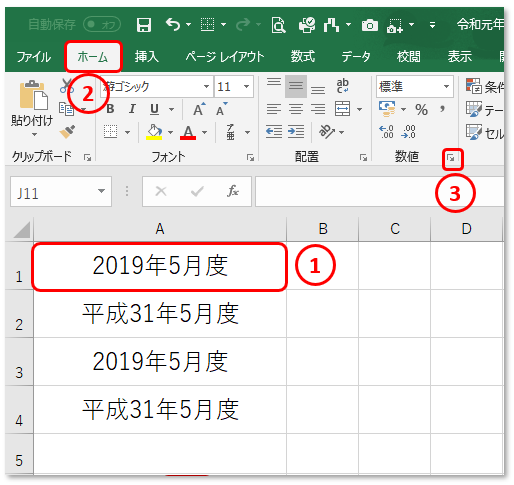Screen dimensions: 514x485
Task: Click the Merge and Center icon
Action: tap(343, 109)
